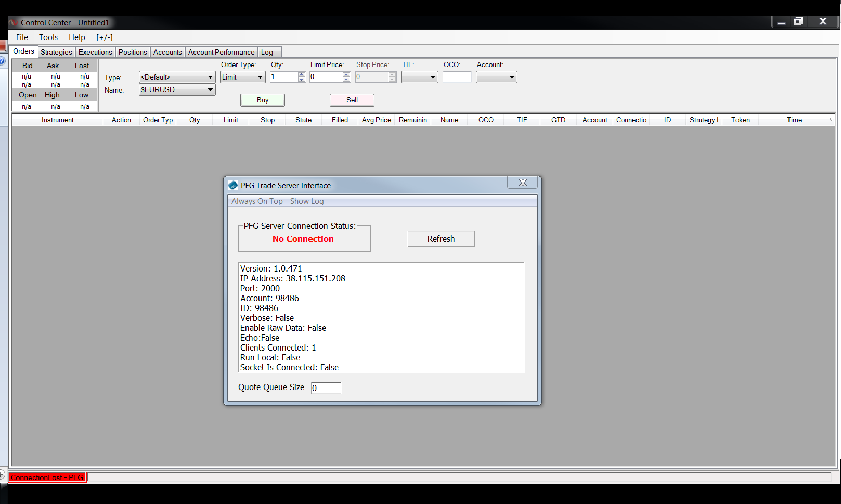The height and width of the screenshot is (504, 841).
Task: Click the Avg Price column header
Action: (377, 120)
